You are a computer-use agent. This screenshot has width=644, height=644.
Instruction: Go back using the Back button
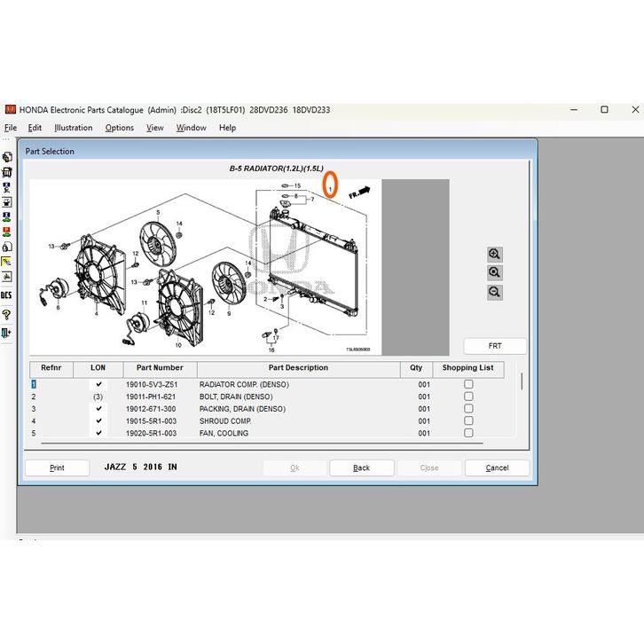pyautogui.click(x=361, y=467)
